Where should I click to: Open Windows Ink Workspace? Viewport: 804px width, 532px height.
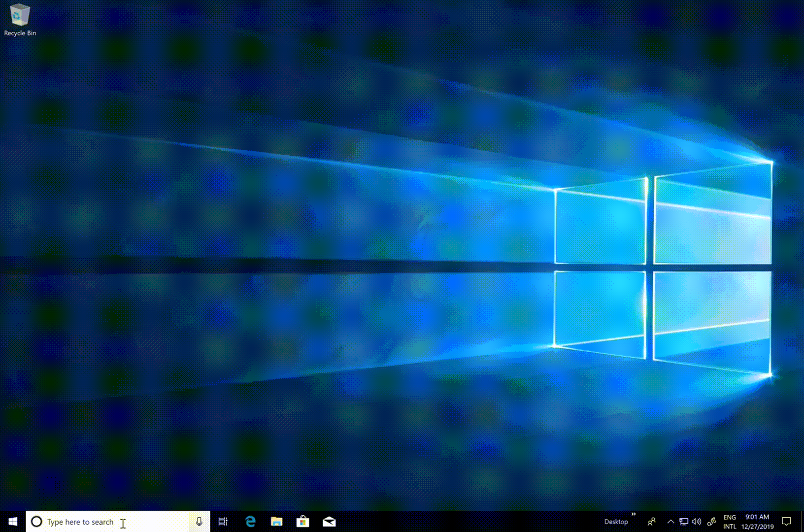click(x=711, y=521)
